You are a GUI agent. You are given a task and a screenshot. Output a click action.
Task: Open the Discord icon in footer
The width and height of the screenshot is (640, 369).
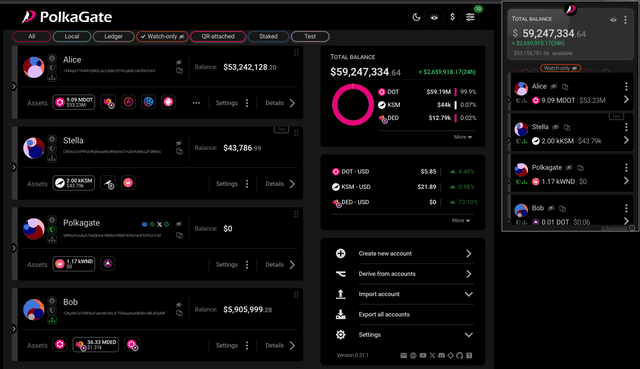[x=441, y=356]
